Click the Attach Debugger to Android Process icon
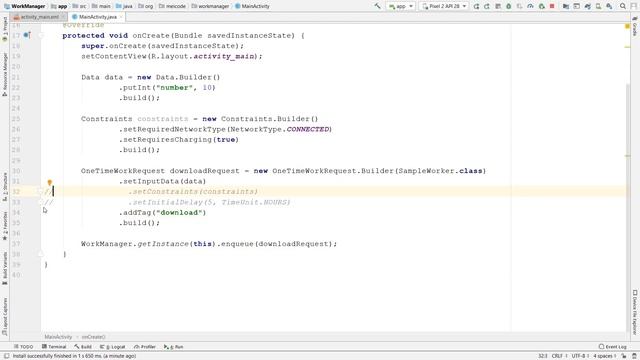The image size is (640, 360). pyautogui.click(x=542, y=7)
